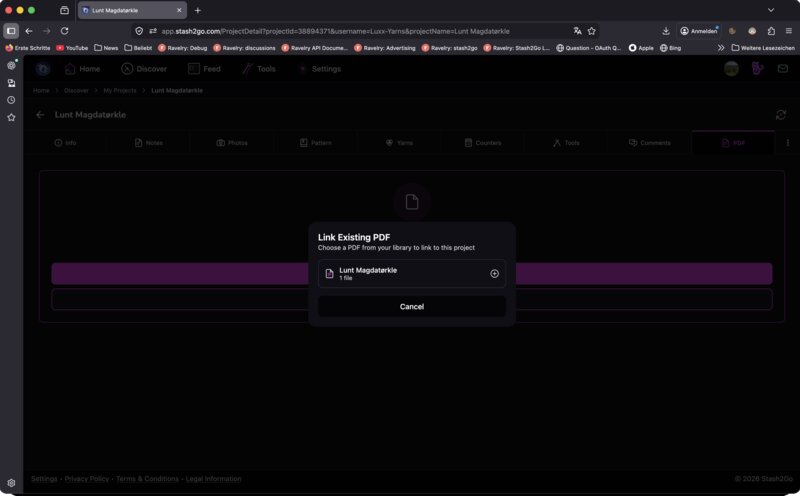
Task: Close the Lunt Magdatørkle browser tab
Action: point(179,10)
